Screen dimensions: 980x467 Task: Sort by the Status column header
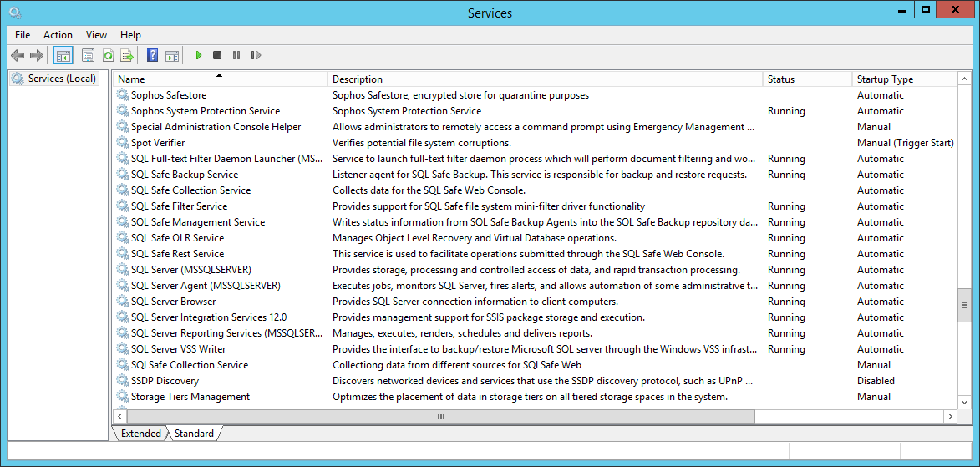click(x=807, y=79)
